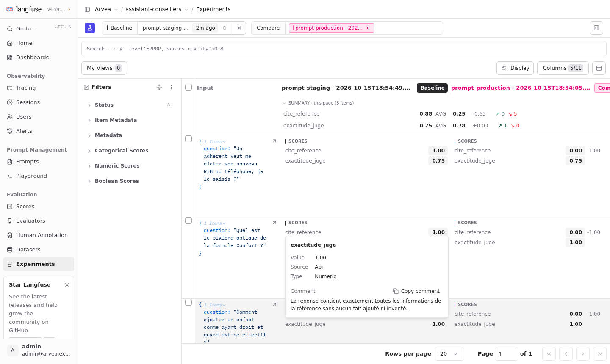Open the Columns 5/11 selector

[x=563, y=68]
